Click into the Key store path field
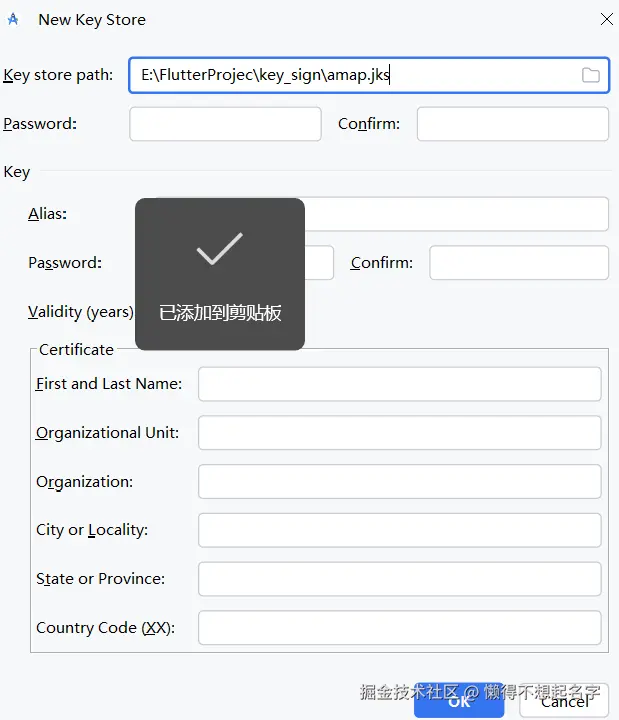This screenshot has width=619, height=720. pyautogui.click(x=350, y=75)
